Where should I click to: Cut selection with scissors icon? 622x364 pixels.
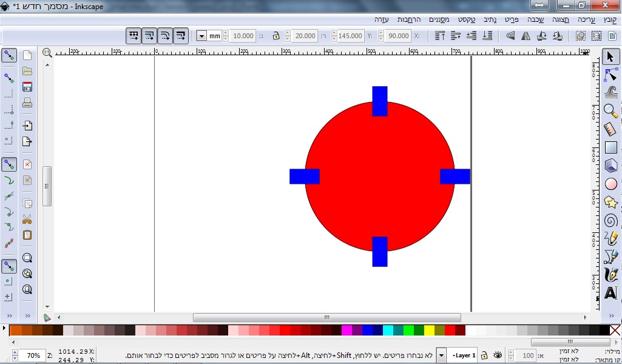[x=27, y=219]
